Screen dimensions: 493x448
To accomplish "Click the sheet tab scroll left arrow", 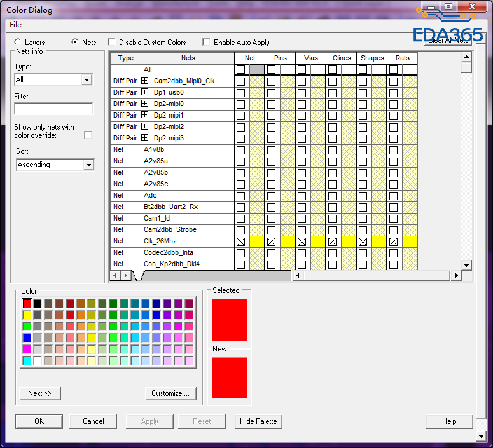I will tap(115, 276).
